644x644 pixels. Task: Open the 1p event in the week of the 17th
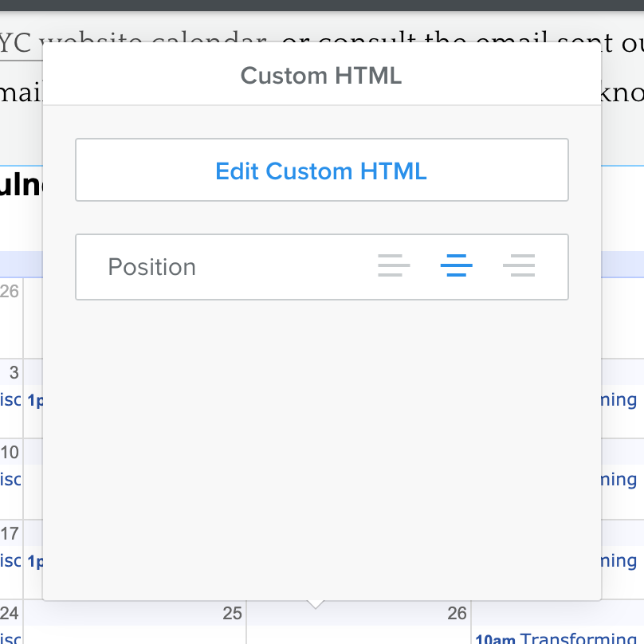(x=34, y=561)
